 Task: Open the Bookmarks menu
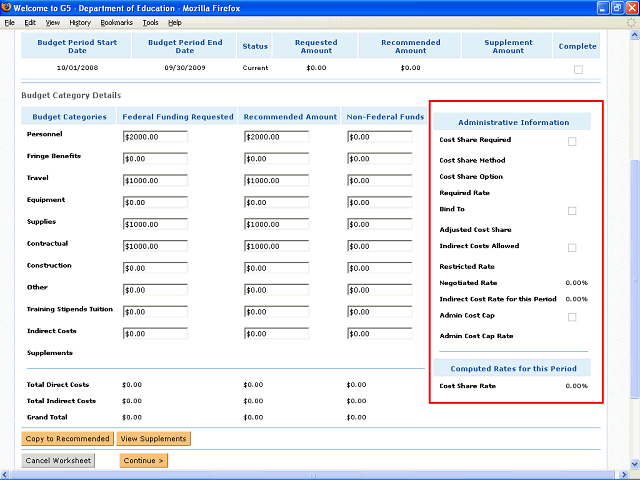coord(116,22)
